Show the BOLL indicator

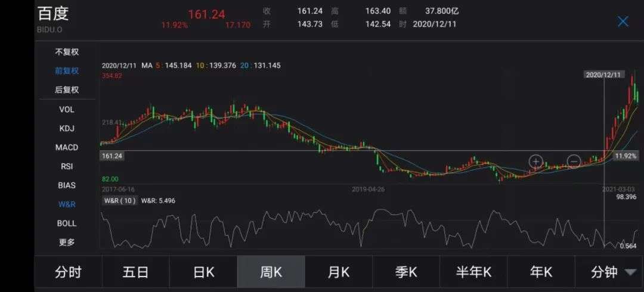[x=67, y=223]
